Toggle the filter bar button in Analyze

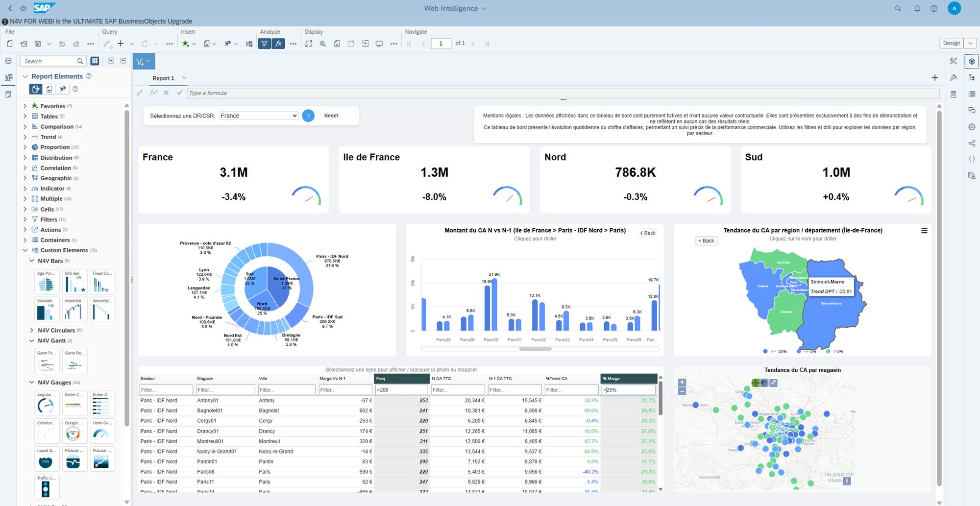point(264,44)
